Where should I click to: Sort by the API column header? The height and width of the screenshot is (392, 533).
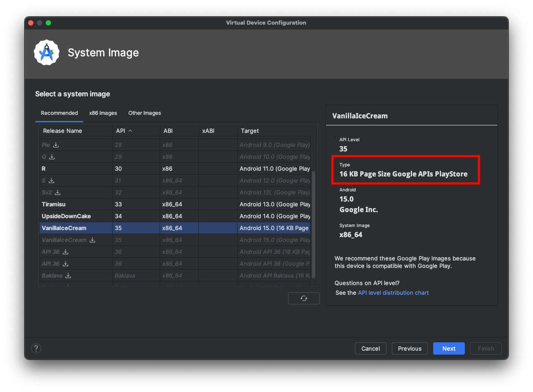136,131
